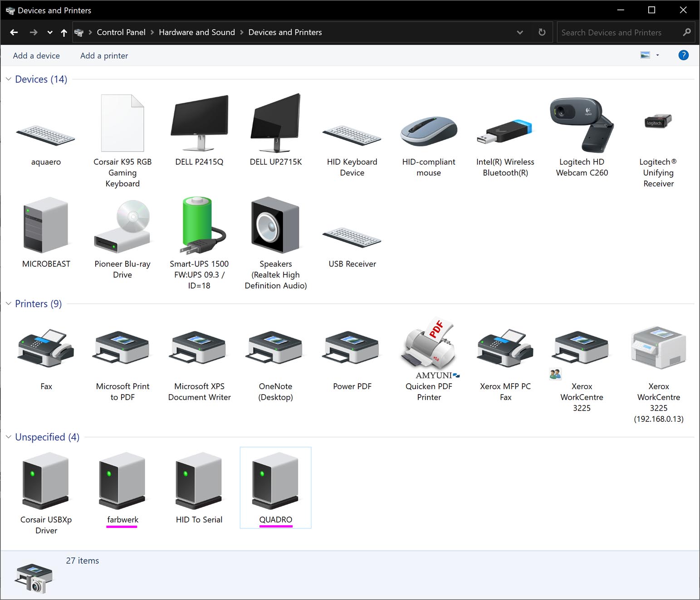Select the Speakers Realtek audio device
Viewport: 700px width, 600px height.
pos(275,225)
